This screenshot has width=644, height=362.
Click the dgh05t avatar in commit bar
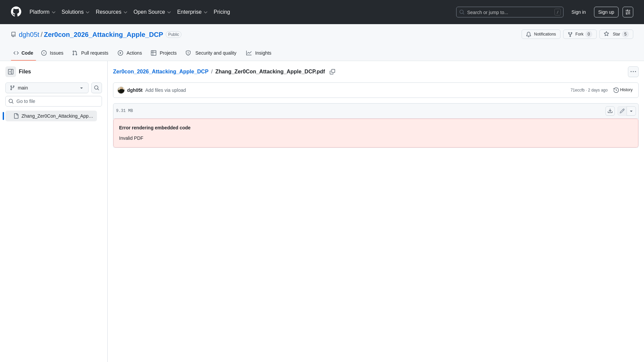pos(121,90)
